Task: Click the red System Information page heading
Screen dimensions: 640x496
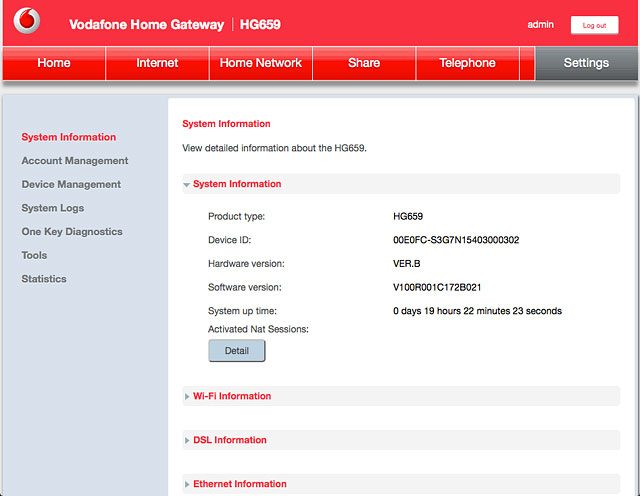Action: tap(226, 124)
